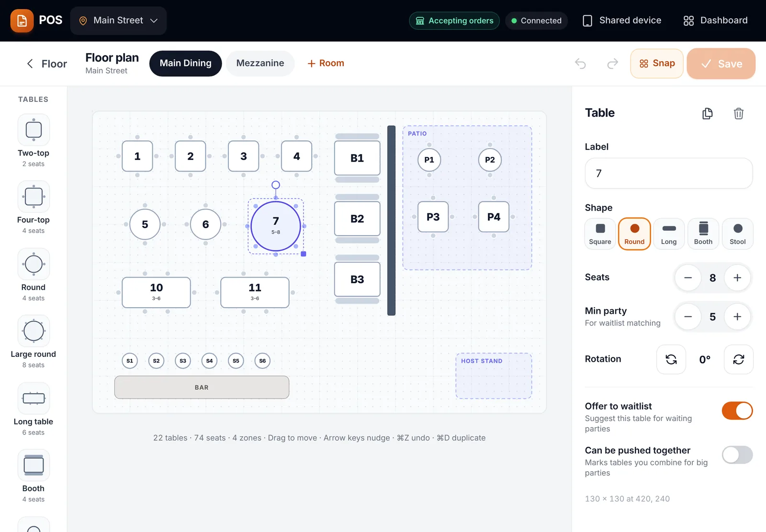Toggle the Snap to grid button
The height and width of the screenshot is (532, 766).
click(657, 64)
